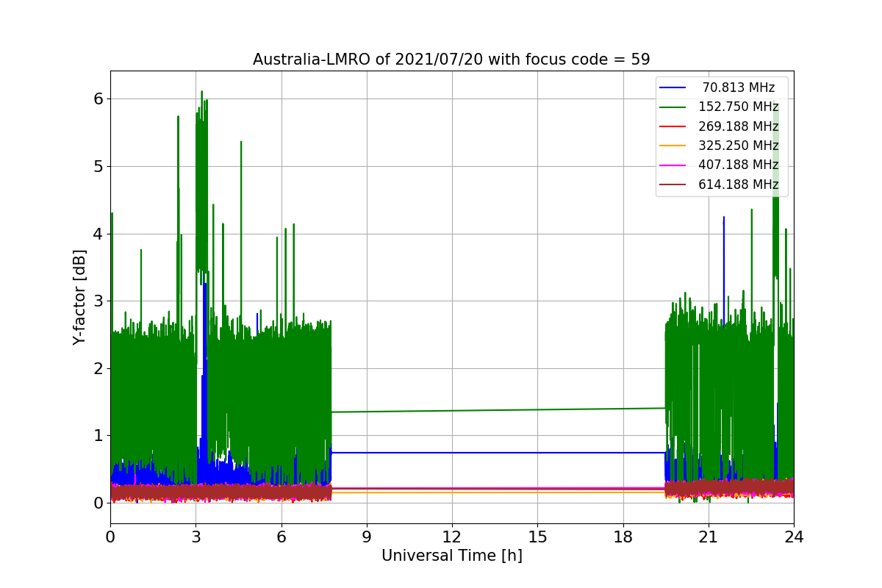882x588 pixels.
Task: Select the 614.188 MHz legend label
Action: pos(739,184)
